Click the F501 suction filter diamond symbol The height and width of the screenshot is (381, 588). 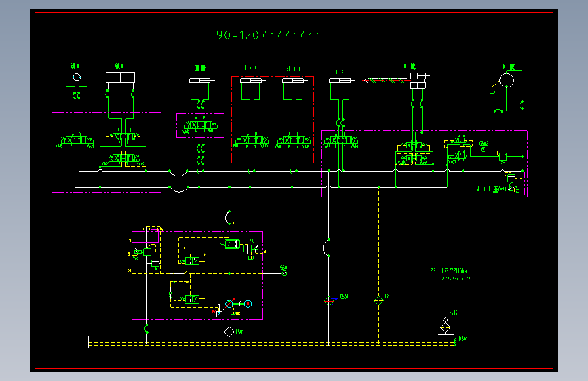coord(229,332)
